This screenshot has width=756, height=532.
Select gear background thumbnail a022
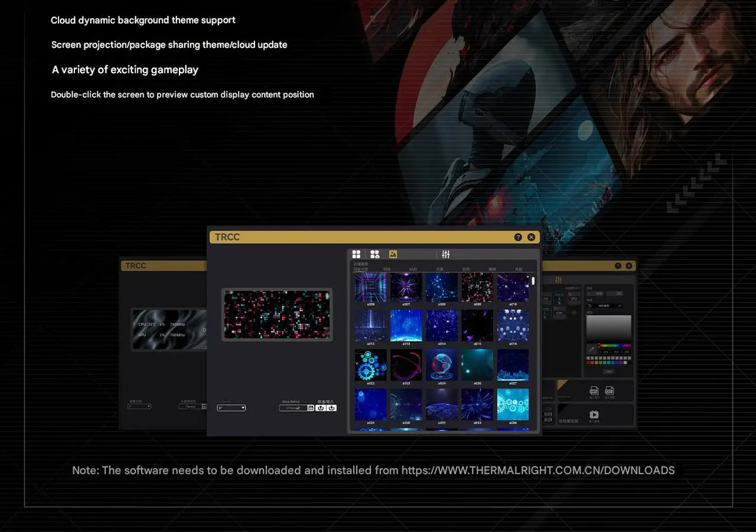pyautogui.click(x=370, y=365)
